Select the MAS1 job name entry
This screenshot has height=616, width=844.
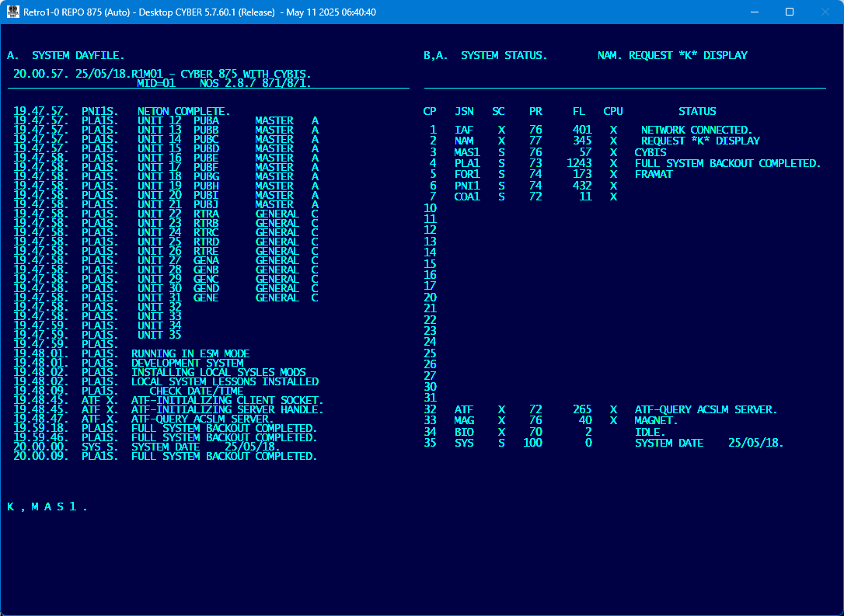click(x=467, y=153)
